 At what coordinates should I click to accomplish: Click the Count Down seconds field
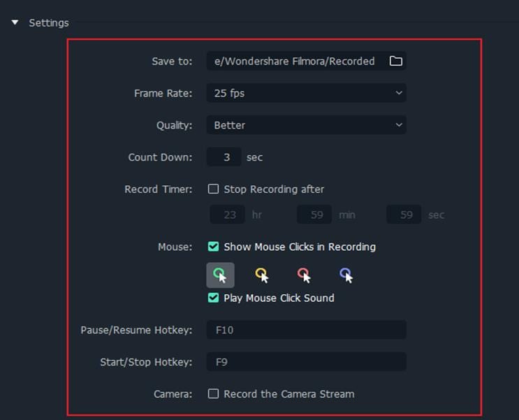tap(224, 157)
